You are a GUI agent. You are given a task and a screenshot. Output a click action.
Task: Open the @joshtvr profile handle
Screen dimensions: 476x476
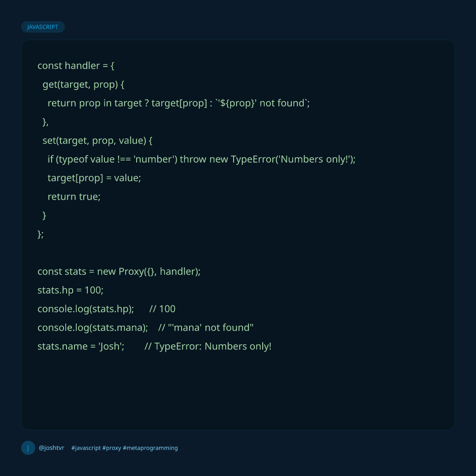52,448
